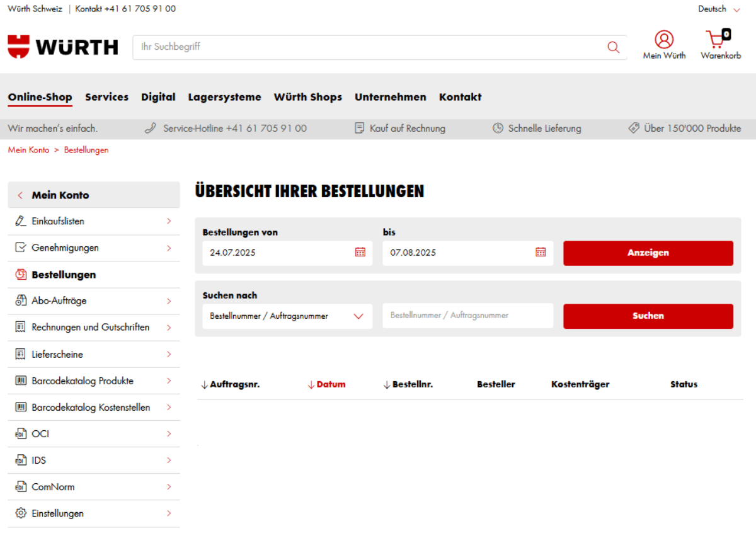The width and height of the screenshot is (756, 538).
Task: Click Kontakt +41 61 705 91 00 link
Action: click(125, 9)
